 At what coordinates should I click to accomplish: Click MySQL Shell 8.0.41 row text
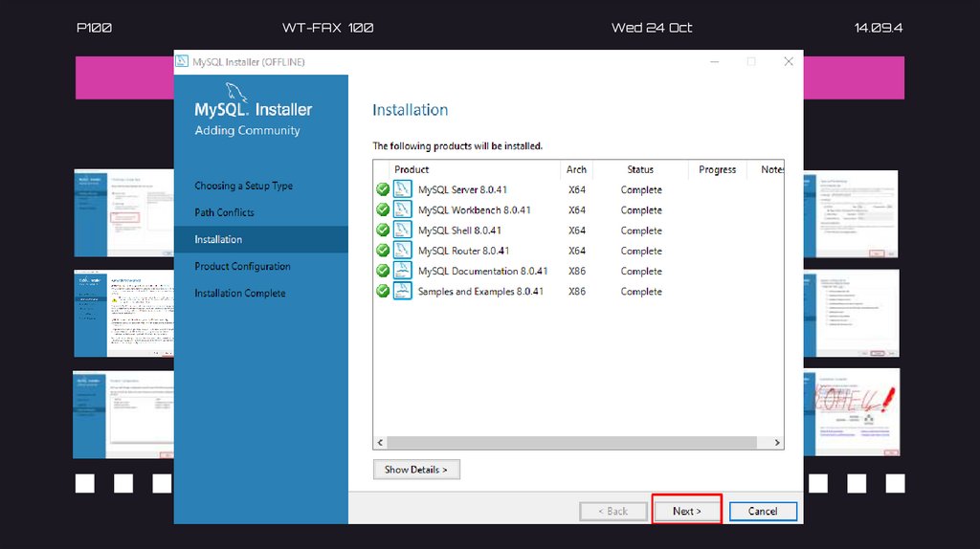(459, 230)
